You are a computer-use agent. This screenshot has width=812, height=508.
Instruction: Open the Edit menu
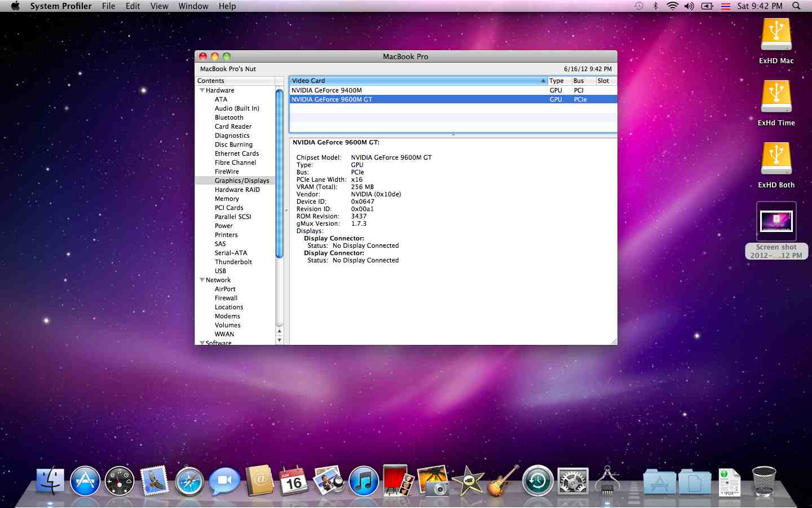[x=133, y=6]
